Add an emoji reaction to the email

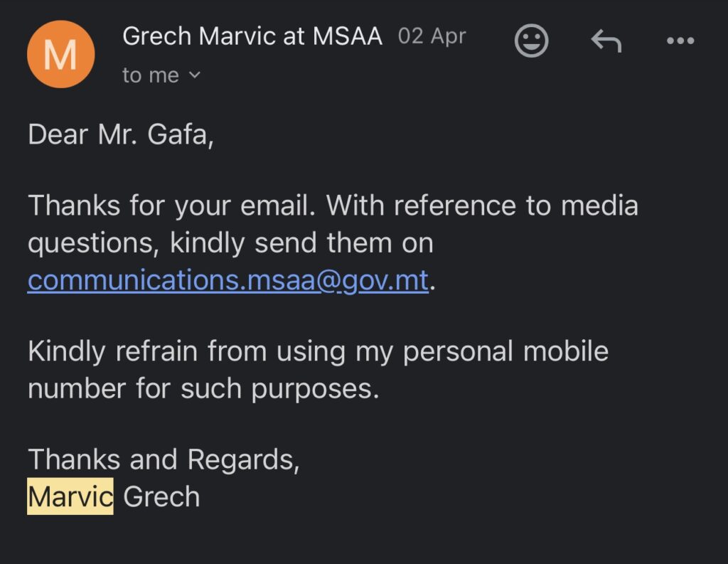[531, 41]
